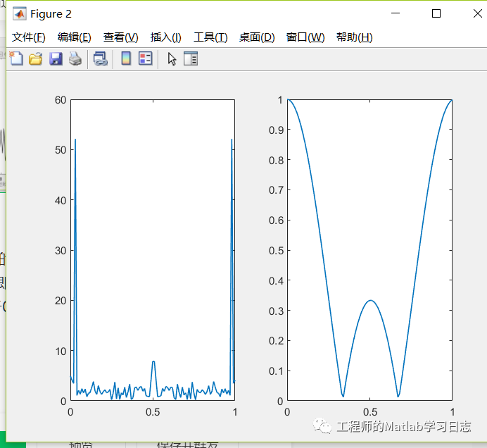The image size is (487, 448).
Task: Open the 查看(V) menu
Action: (x=120, y=37)
